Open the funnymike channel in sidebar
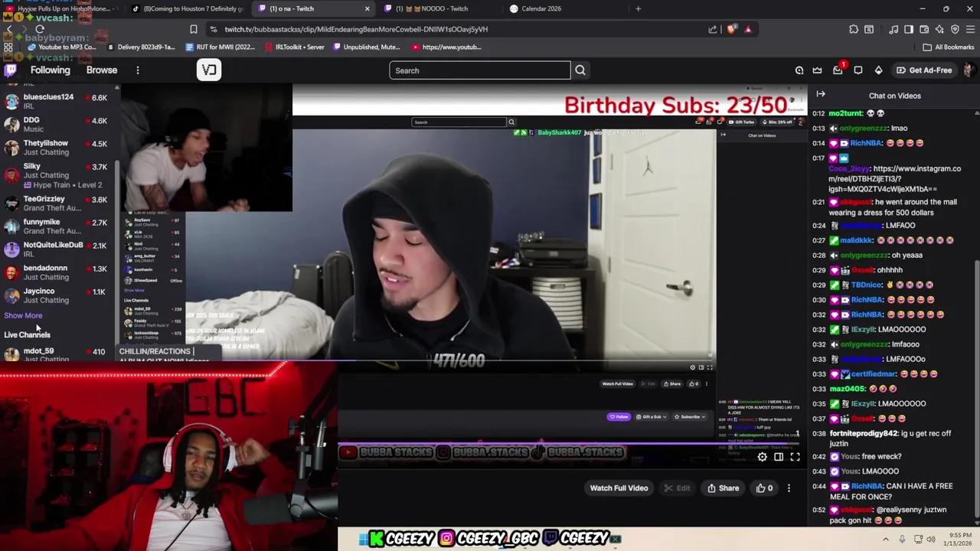Viewport: 980px width, 551px height. click(57, 227)
